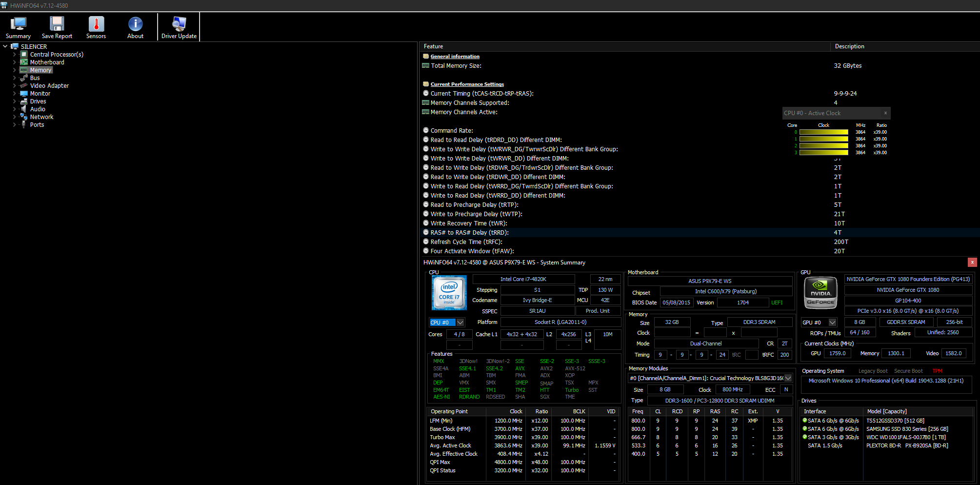
Task: Expand the Drives tree node
Action: (x=15, y=101)
